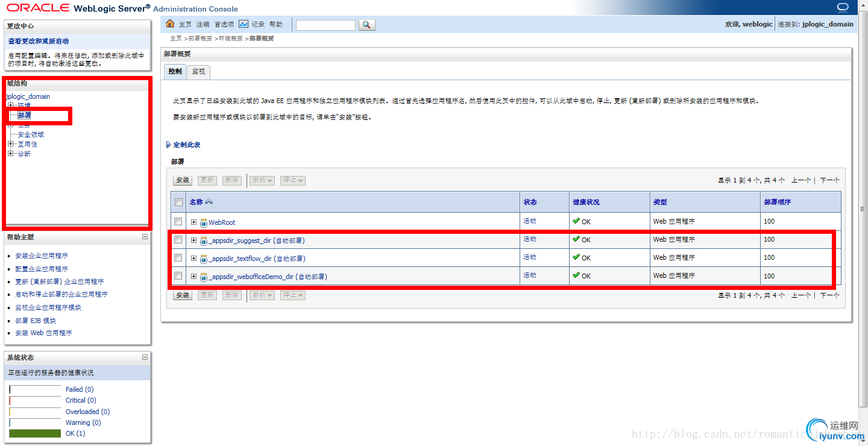The image size is (868, 446).
Task: Open the bottom 停止 dropdown button
Action: tap(293, 295)
